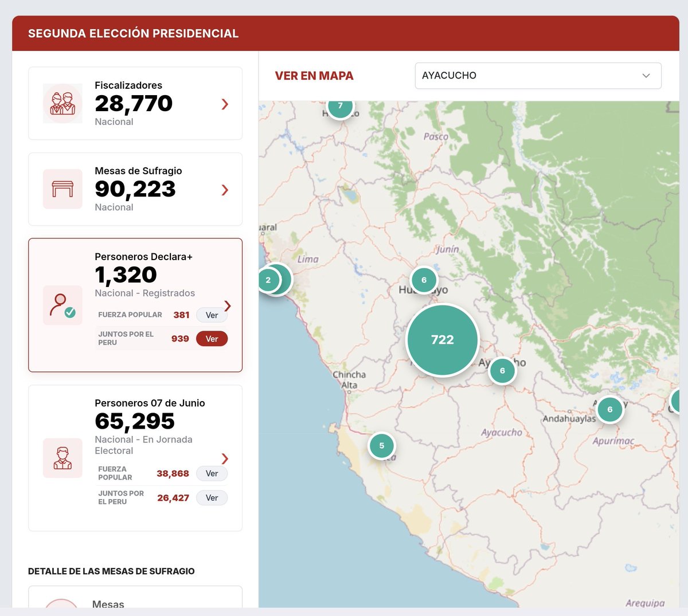Click the Lima label on the map

(x=307, y=260)
